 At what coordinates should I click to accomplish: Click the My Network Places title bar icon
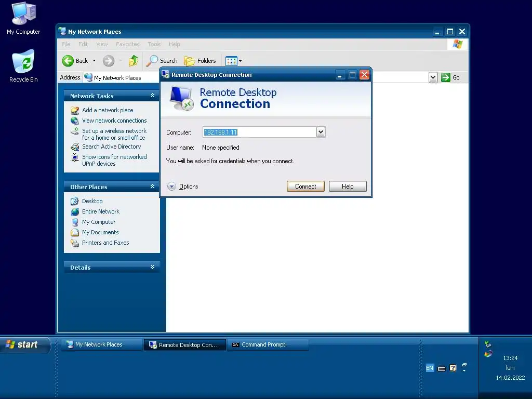[62, 31]
